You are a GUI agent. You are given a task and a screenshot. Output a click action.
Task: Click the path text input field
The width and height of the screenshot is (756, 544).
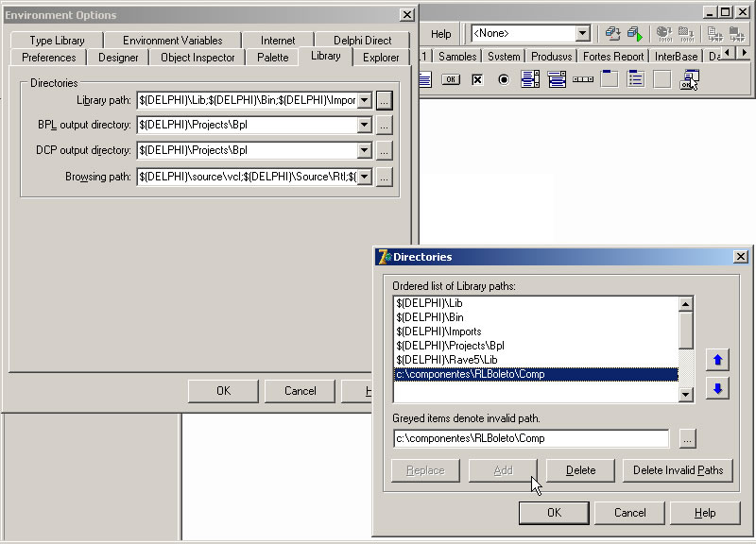coord(530,438)
